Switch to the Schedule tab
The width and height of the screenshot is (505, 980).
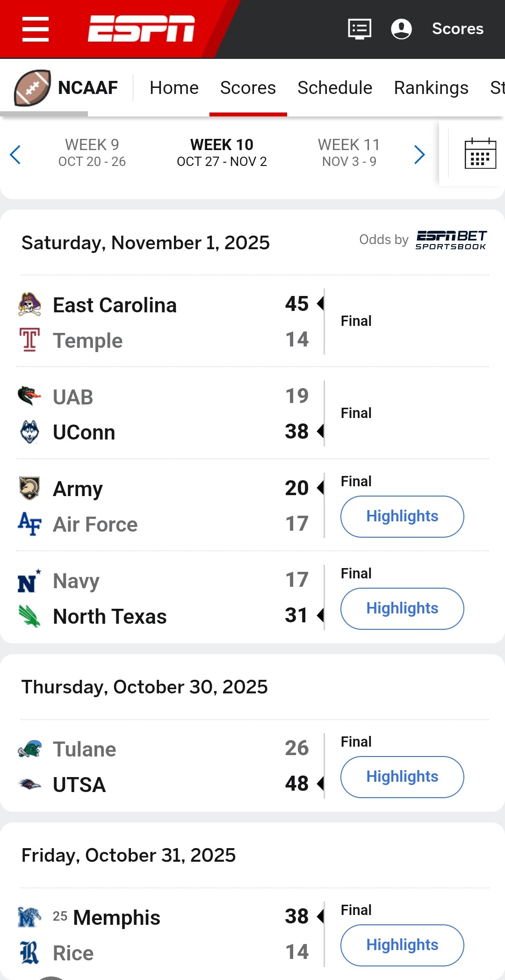click(x=335, y=88)
